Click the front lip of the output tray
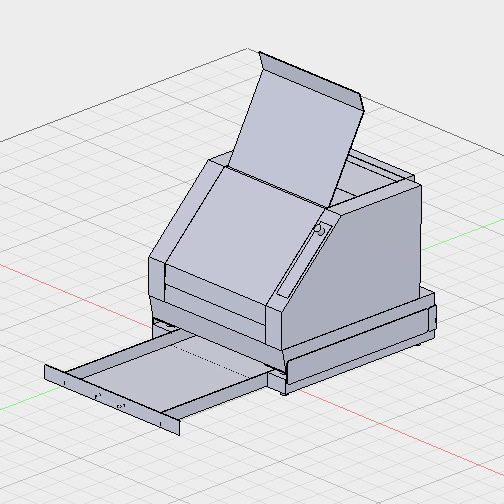This screenshot has width=504, height=504. click(x=112, y=399)
